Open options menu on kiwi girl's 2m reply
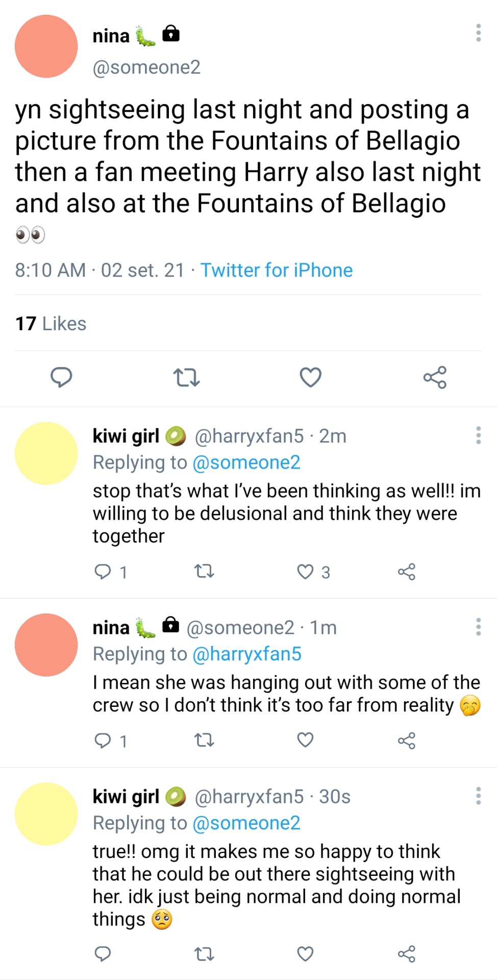 (478, 435)
